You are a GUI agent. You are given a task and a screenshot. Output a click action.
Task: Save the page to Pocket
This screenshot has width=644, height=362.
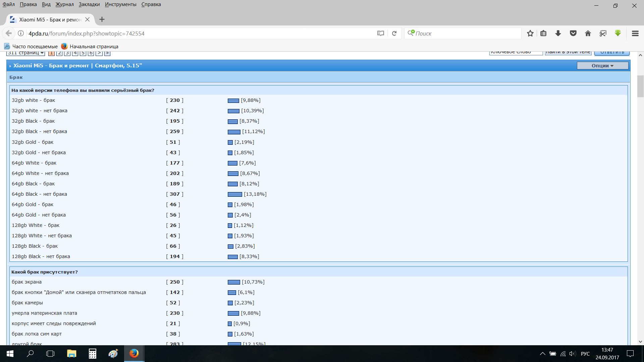573,33
